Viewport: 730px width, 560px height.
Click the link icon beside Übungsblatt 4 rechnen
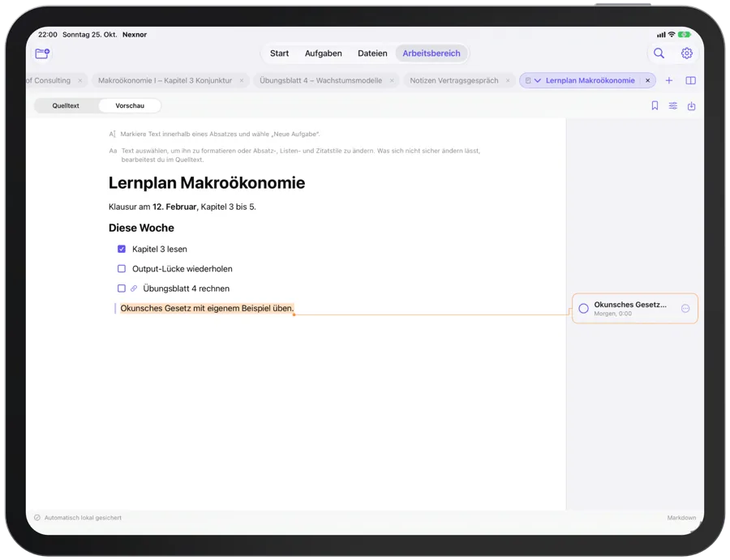coord(134,289)
